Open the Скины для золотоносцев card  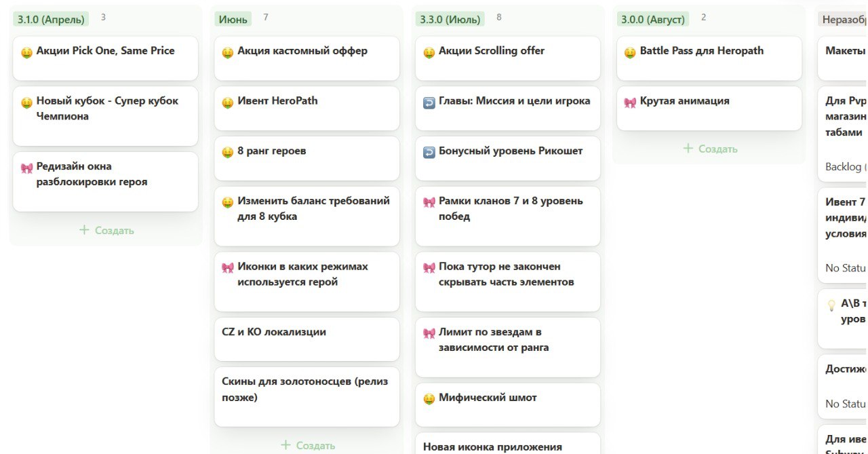[307, 396]
